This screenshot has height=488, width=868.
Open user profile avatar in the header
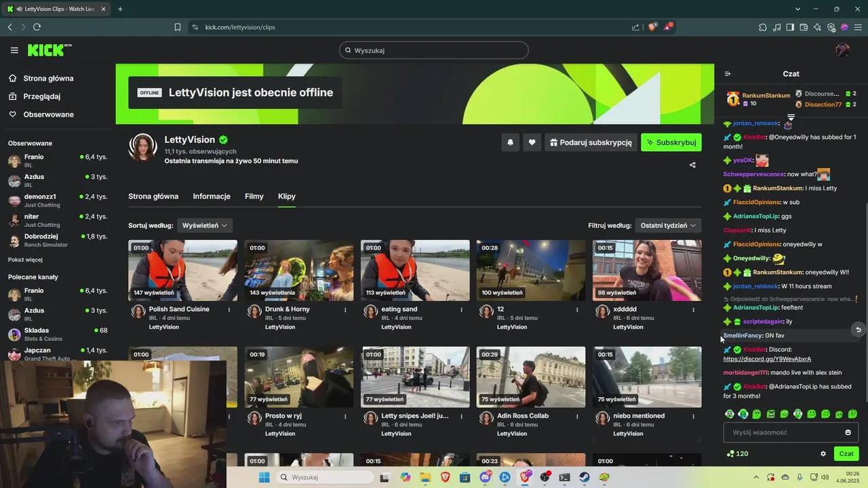[x=842, y=50]
